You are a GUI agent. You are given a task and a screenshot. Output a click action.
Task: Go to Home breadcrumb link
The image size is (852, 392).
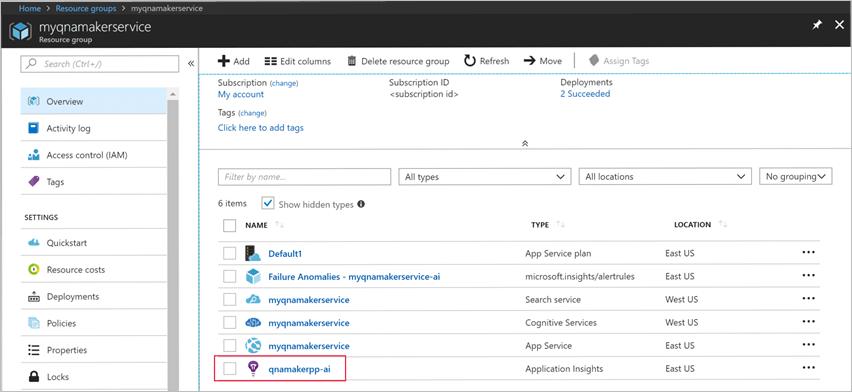click(30, 9)
